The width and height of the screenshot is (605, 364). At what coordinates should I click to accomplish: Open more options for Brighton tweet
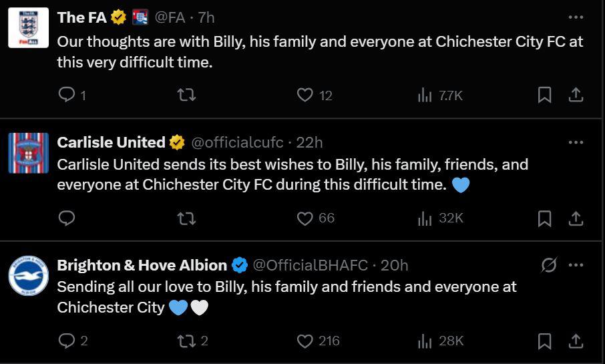pos(575,265)
